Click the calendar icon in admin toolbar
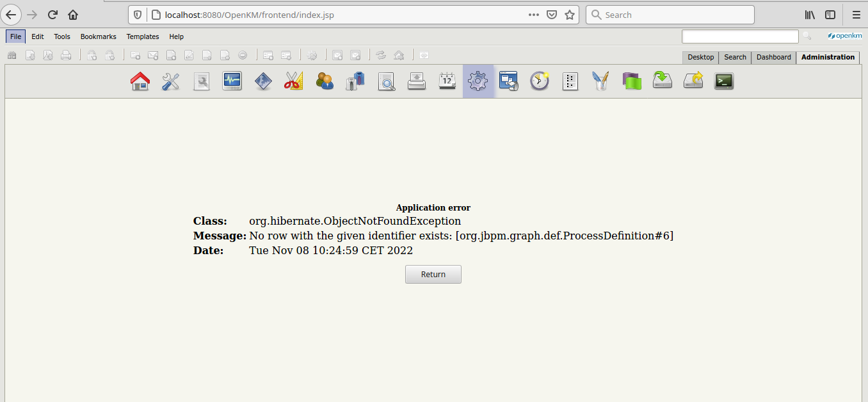The image size is (868, 402). tap(447, 81)
